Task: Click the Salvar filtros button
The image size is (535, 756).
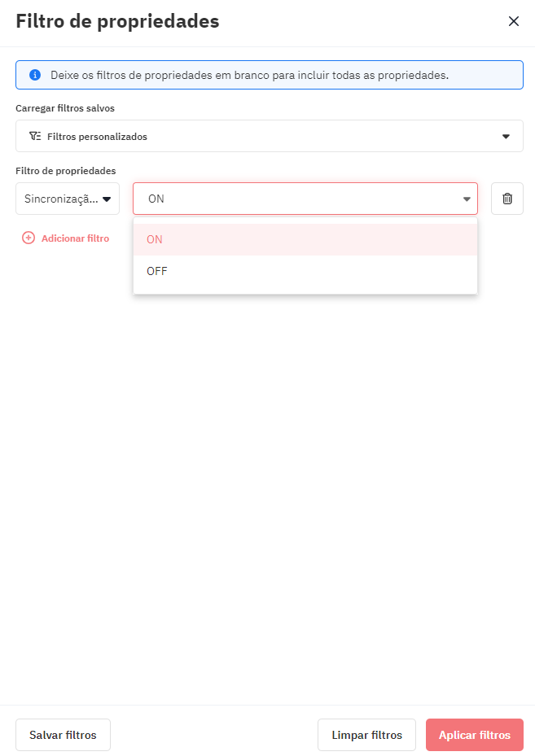Action: (x=64, y=735)
